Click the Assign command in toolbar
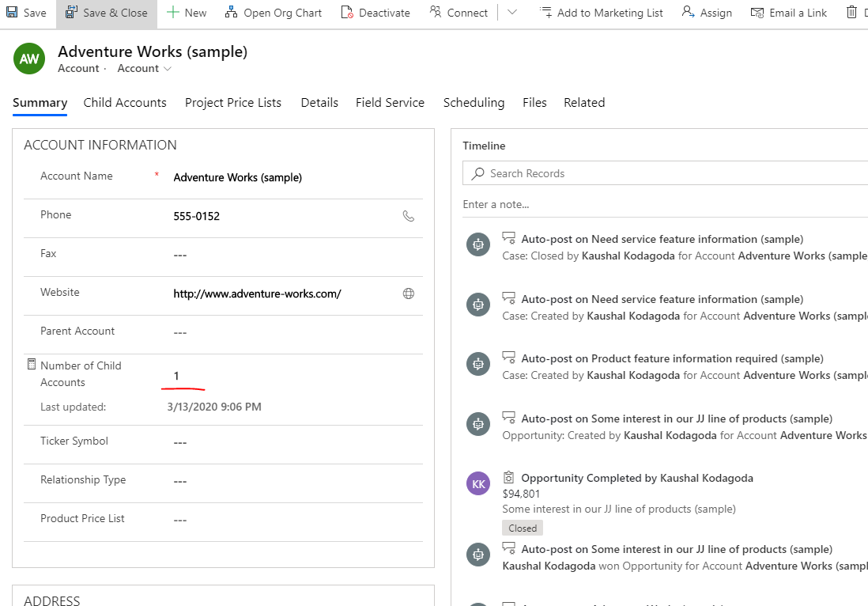Viewport: 868px width, 606px height. 707,13
